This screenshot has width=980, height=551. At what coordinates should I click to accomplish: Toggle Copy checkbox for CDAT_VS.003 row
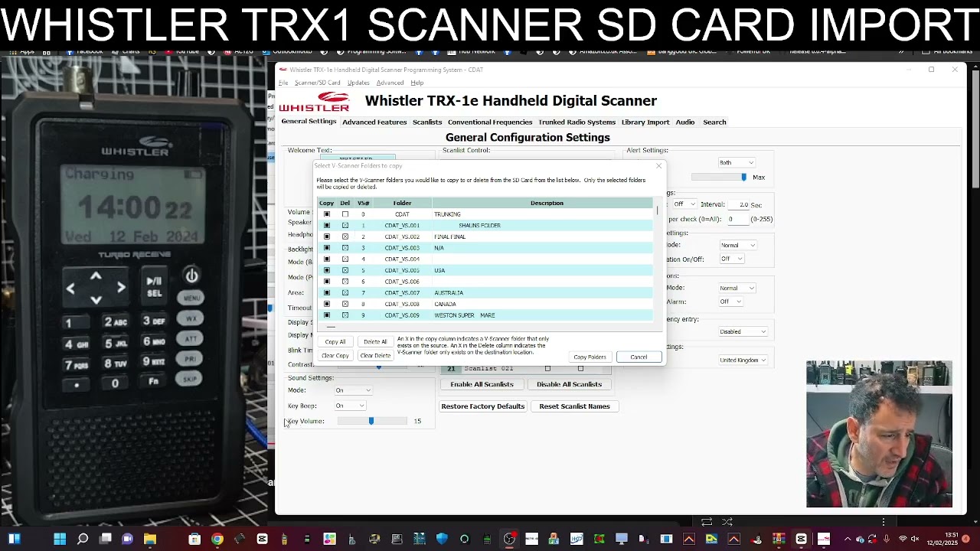[327, 248]
